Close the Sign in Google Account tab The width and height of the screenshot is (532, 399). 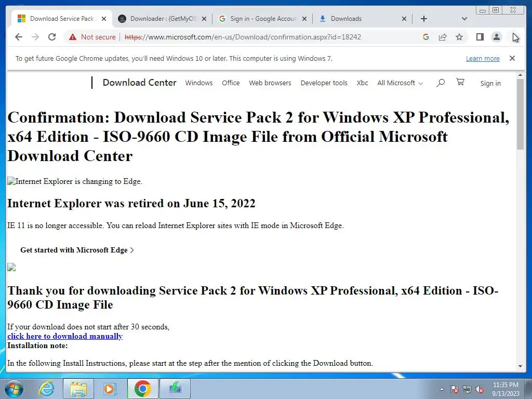pyautogui.click(x=304, y=19)
